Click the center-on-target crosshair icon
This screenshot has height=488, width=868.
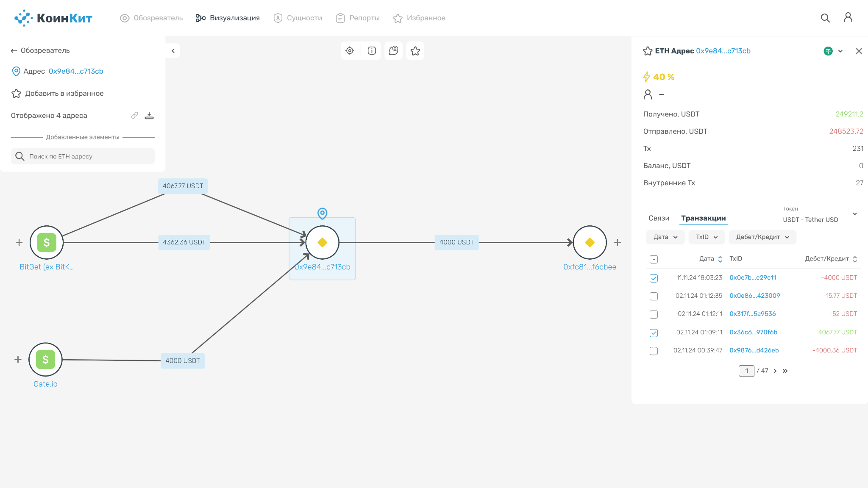coord(350,51)
